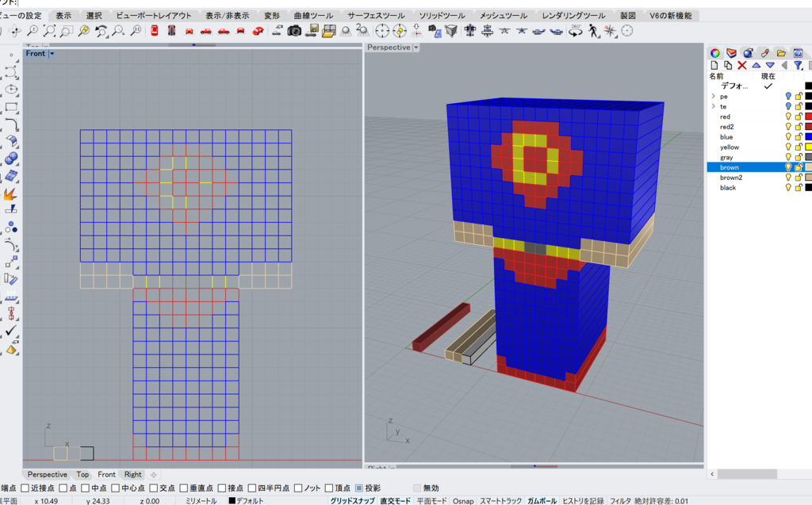Delete layer with red X icon
This screenshot has height=505, width=812.
(x=742, y=65)
